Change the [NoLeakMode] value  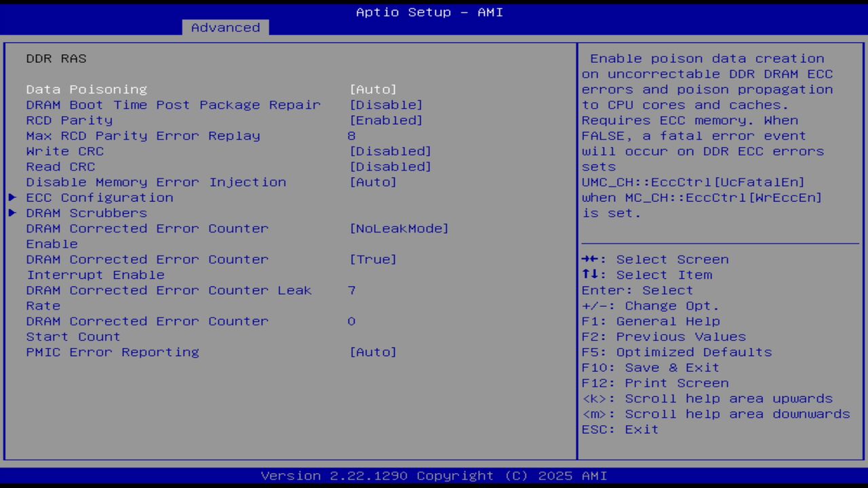tap(399, 228)
